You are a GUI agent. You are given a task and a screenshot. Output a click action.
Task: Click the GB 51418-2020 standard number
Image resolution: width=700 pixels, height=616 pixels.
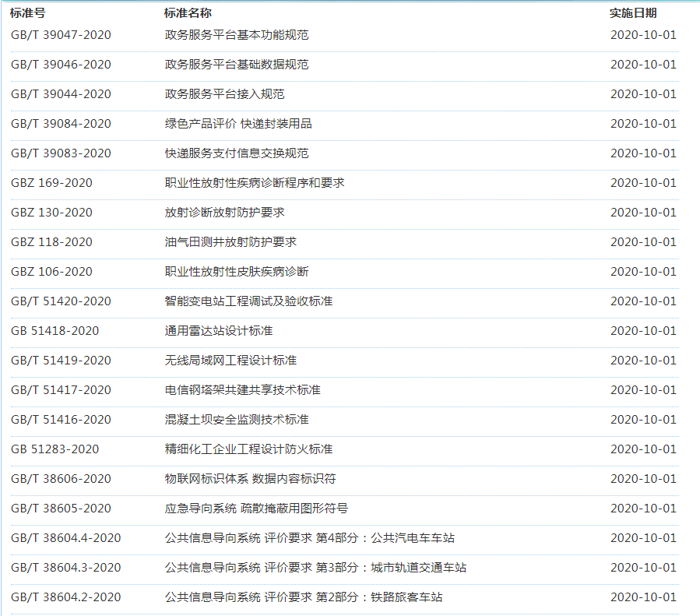coord(55,331)
